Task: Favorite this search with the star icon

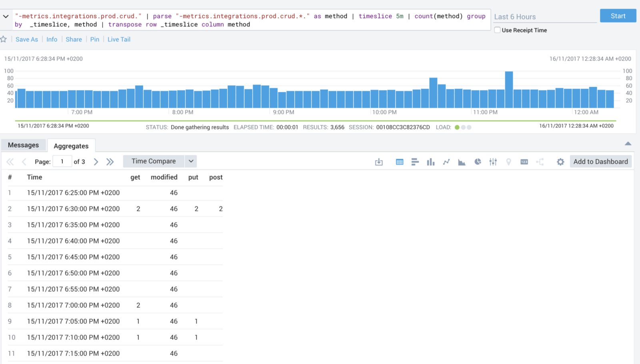Action: pyautogui.click(x=4, y=39)
